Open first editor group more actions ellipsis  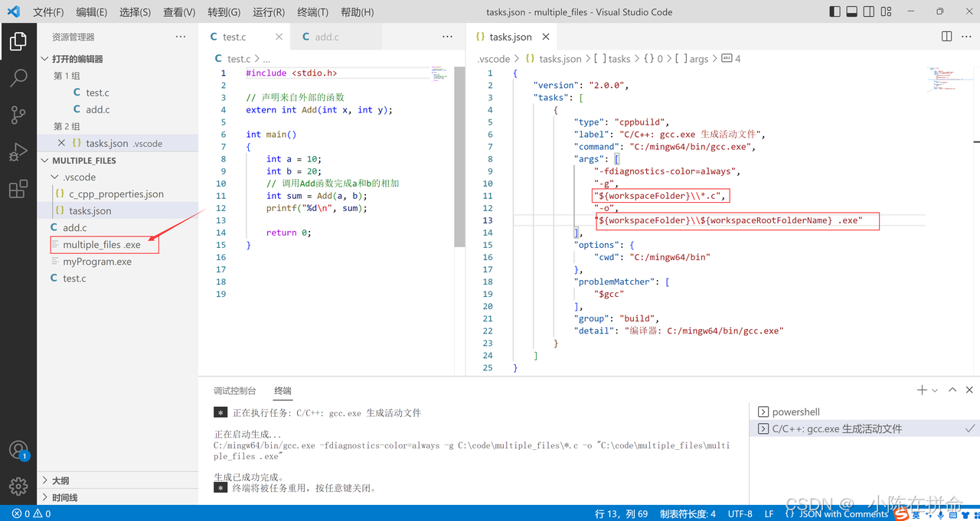point(447,37)
